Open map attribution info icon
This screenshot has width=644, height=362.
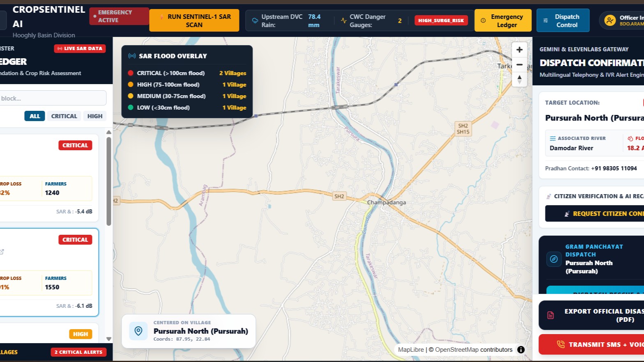[x=521, y=350]
